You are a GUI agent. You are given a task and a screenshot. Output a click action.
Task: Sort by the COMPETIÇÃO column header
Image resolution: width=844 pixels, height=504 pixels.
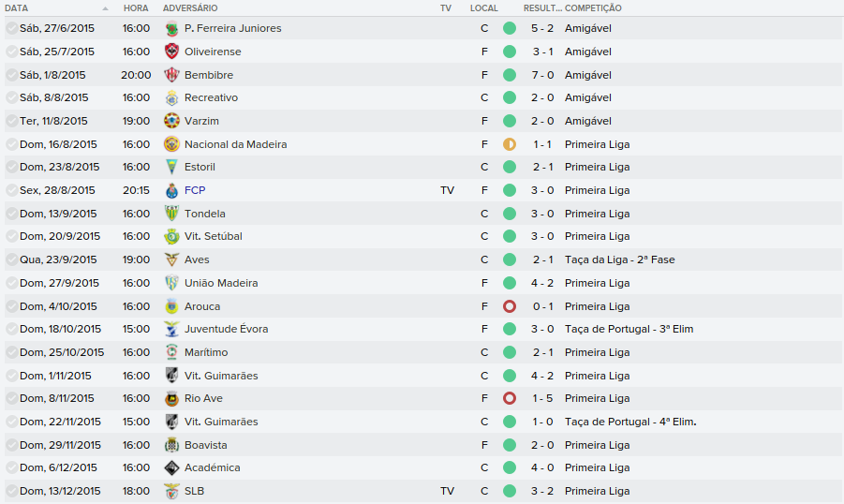(x=593, y=7)
